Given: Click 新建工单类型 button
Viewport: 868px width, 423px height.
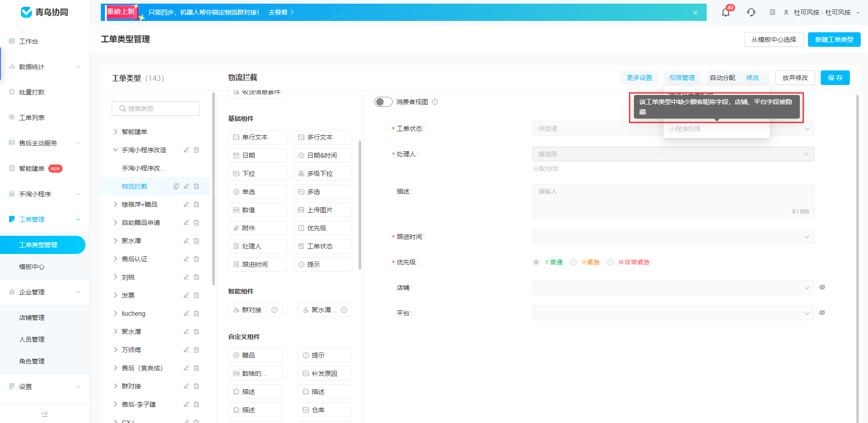Looking at the screenshot, I should coord(834,40).
